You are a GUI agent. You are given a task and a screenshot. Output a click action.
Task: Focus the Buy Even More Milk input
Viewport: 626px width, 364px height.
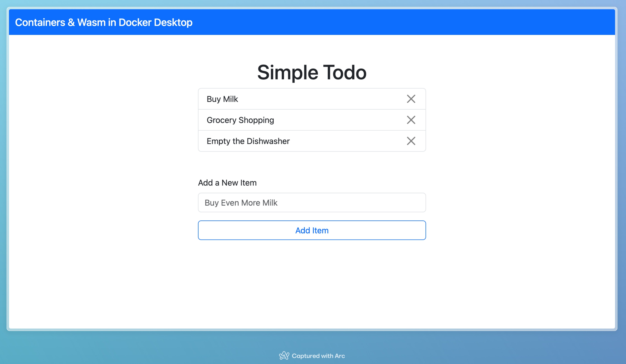click(x=312, y=203)
